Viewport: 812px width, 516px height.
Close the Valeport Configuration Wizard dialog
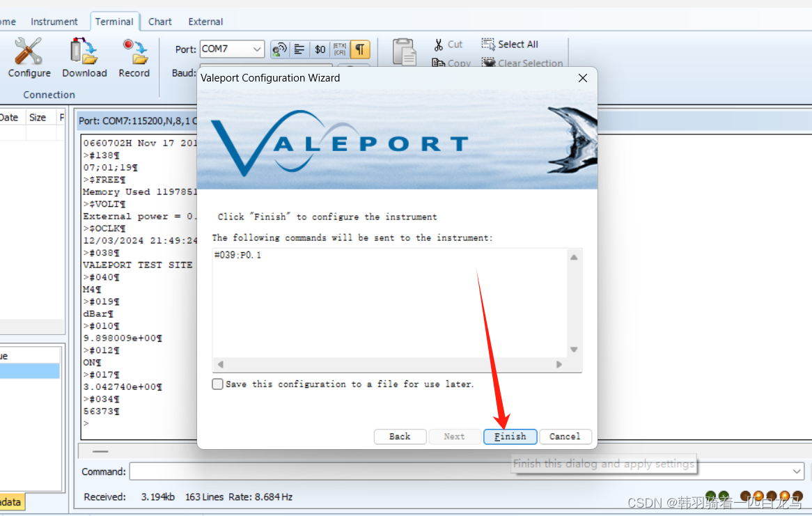[x=583, y=78]
